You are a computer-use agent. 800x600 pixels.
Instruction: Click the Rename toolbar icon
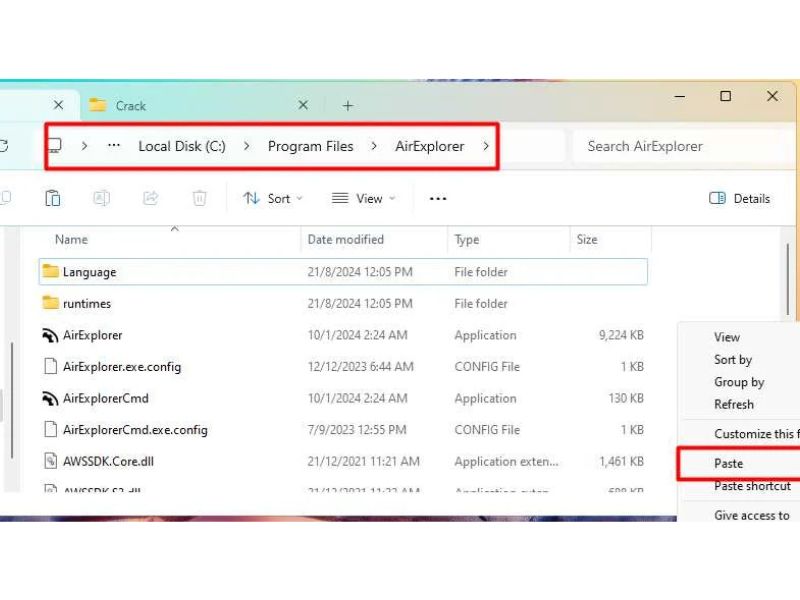tap(102, 198)
